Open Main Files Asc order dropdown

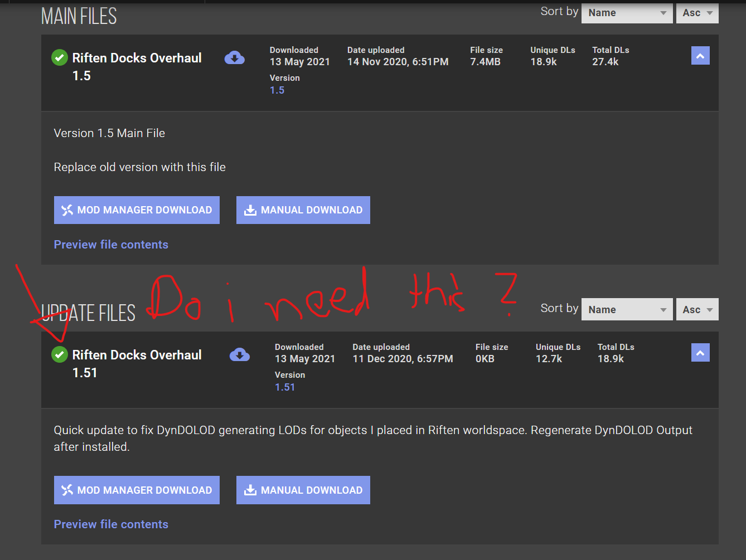point(697,13)
